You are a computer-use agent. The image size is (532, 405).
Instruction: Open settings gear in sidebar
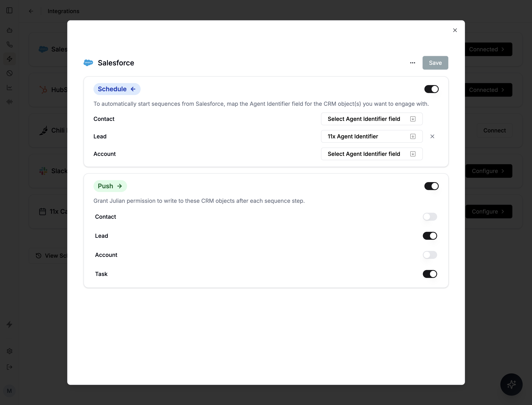tap(9, 351)
